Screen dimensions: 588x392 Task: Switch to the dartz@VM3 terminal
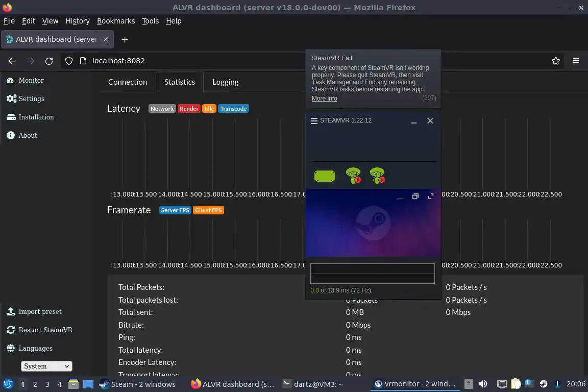[x=313, y=384]
